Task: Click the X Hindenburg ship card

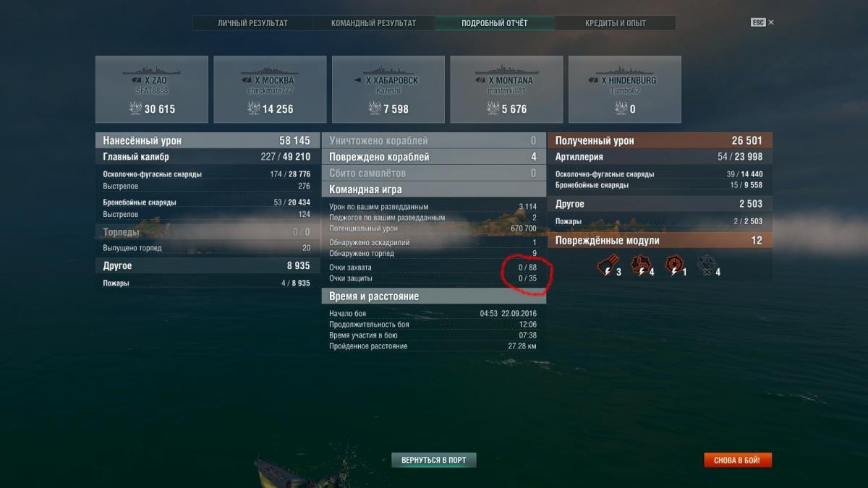Action: click(x=625, y=90)
